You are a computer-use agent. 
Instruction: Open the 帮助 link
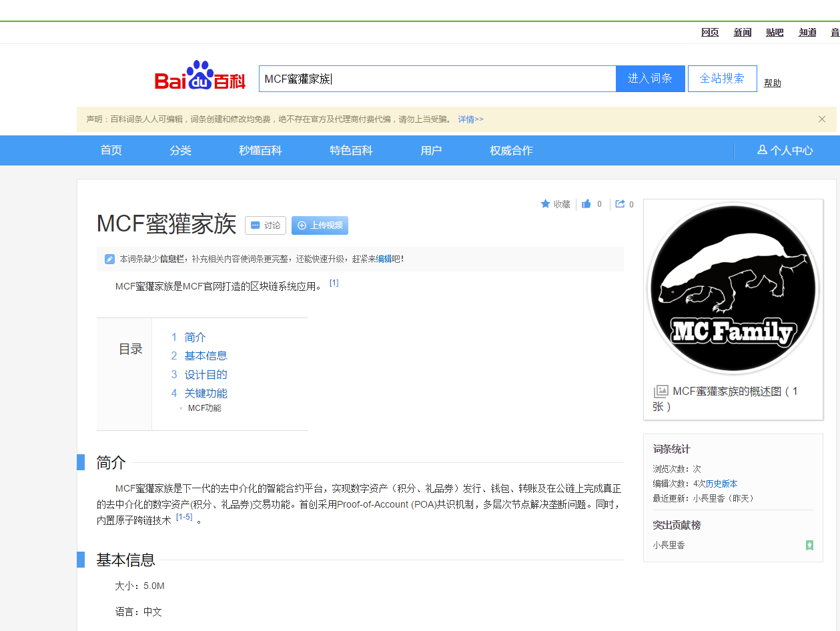[773, 83]
